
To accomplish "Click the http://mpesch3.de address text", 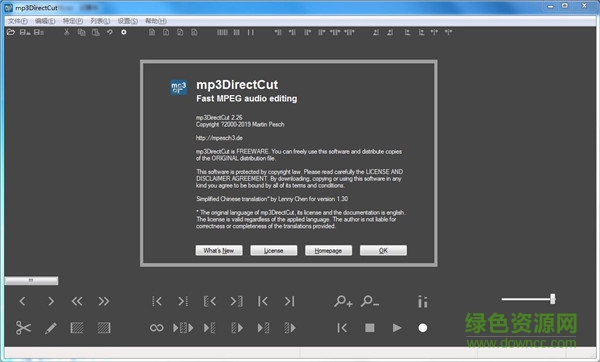I will [x=219, y=138].
